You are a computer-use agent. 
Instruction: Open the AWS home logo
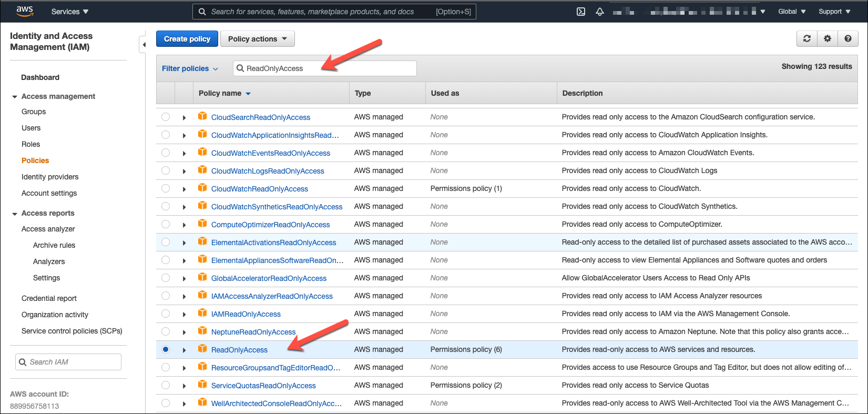24,11
